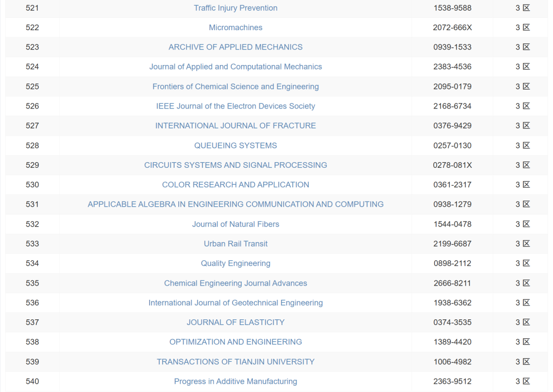Click row number 533
The image size is (553, 392).
[32, 244]
